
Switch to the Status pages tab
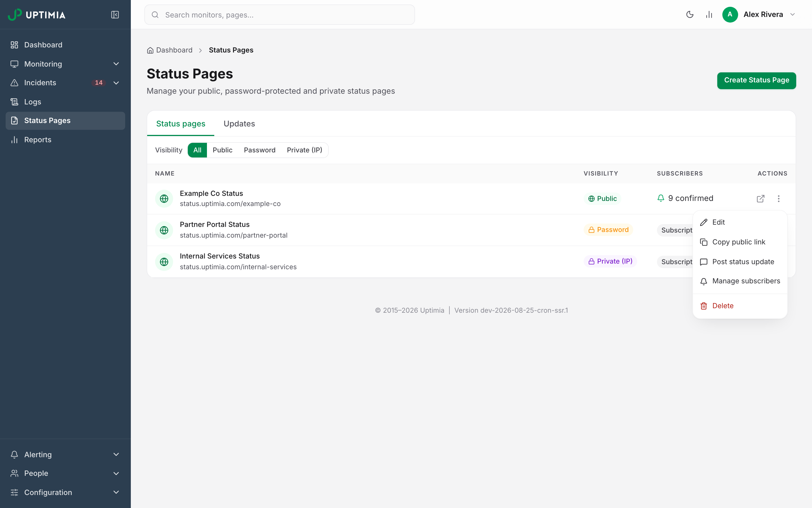tap(180, 124)
